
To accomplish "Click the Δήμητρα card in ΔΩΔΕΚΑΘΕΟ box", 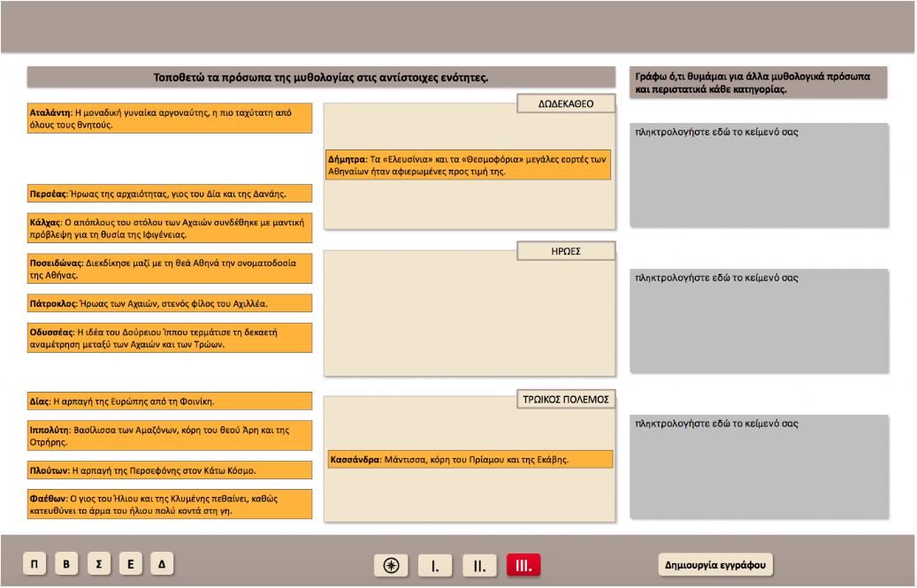I will coord(469,164).
